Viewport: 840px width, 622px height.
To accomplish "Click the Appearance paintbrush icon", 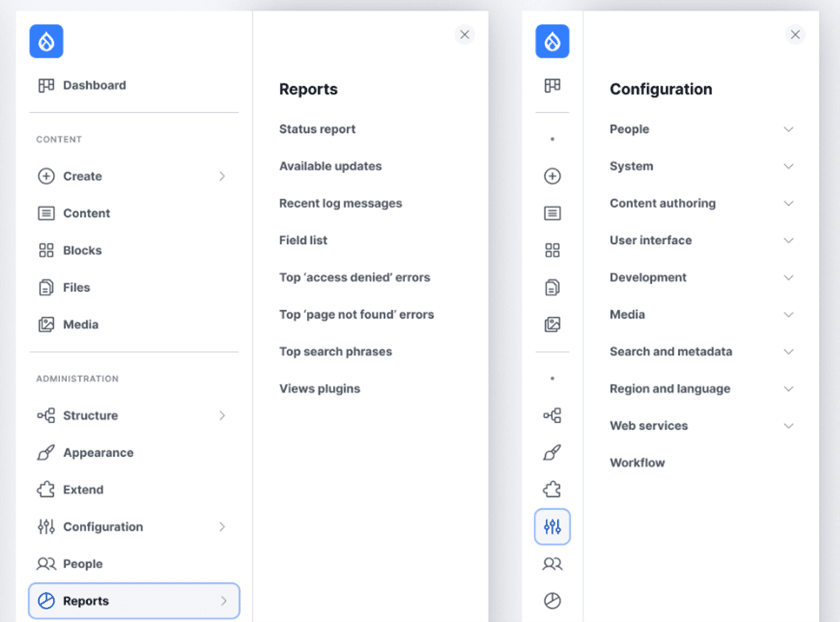I will [552, 452].
